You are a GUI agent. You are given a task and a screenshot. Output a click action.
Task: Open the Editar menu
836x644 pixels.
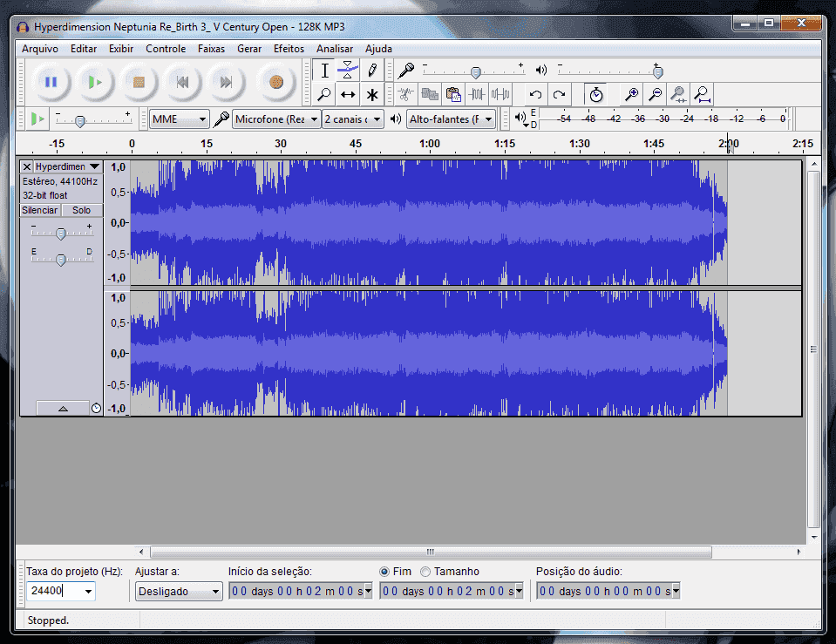[x=84, y=49]
